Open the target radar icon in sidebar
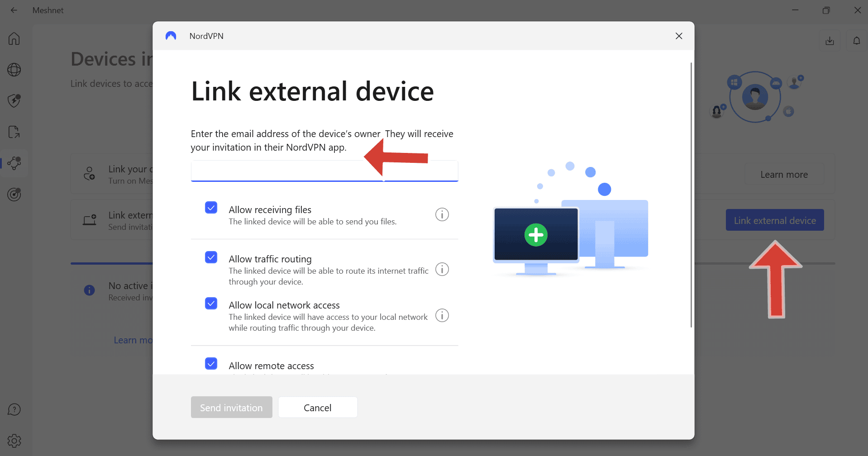This screenshot has width=868, height=456. (x=14, y=195)
